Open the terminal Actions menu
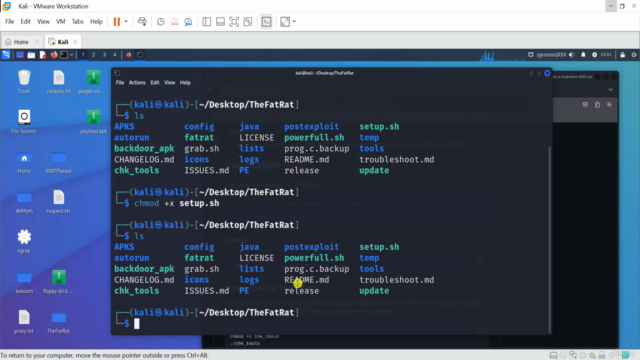Screen dimensions: 640x360 [137, 82]
